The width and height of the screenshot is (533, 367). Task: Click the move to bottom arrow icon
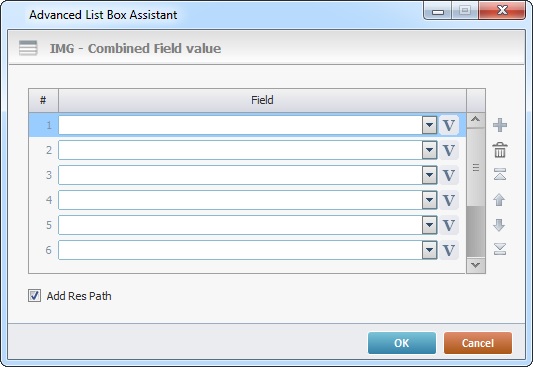[500, 249]
